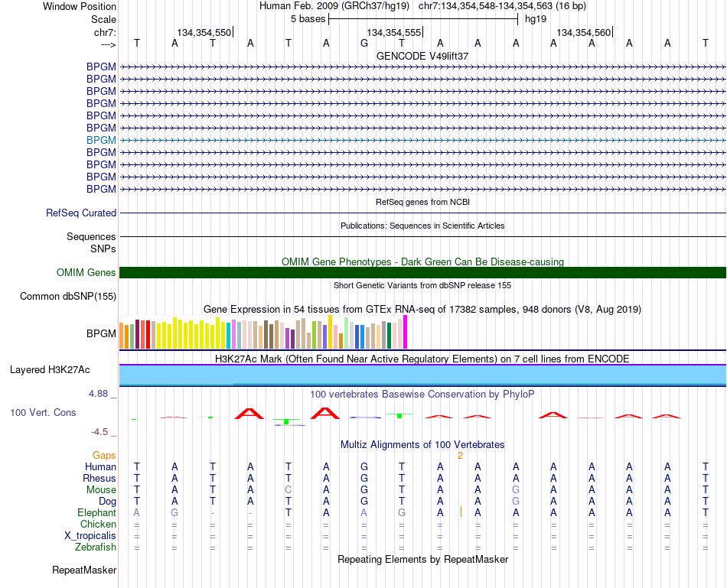This screenshot has height=588, width=727.
Task: Click the 134,354,550 coordinate marker
Action: [204, 32]
